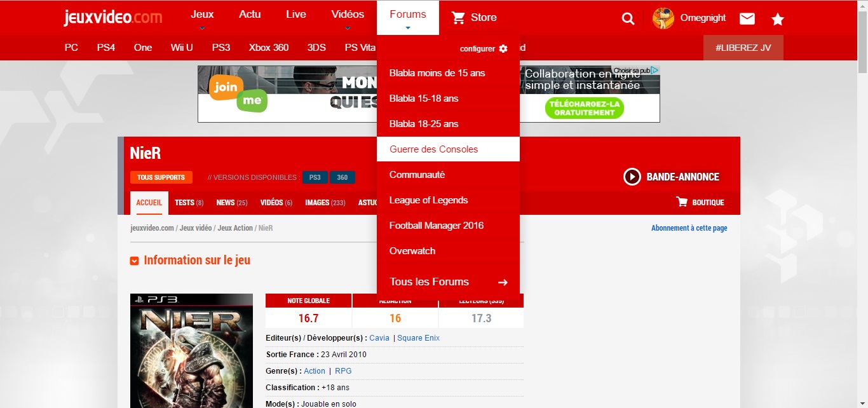Open the favorites star icon
868x408 pixels.
tap(778, 19)
